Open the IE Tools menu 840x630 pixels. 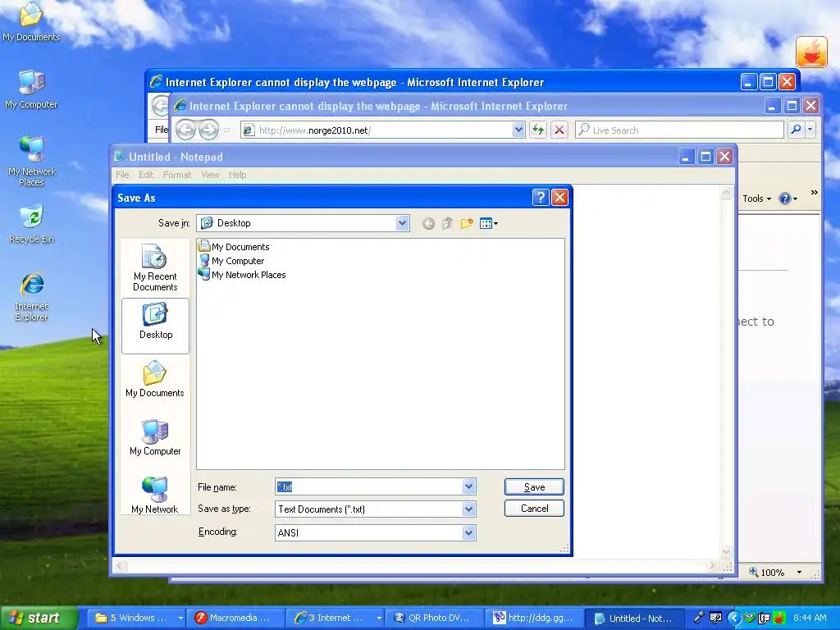(x=756, y=199)
